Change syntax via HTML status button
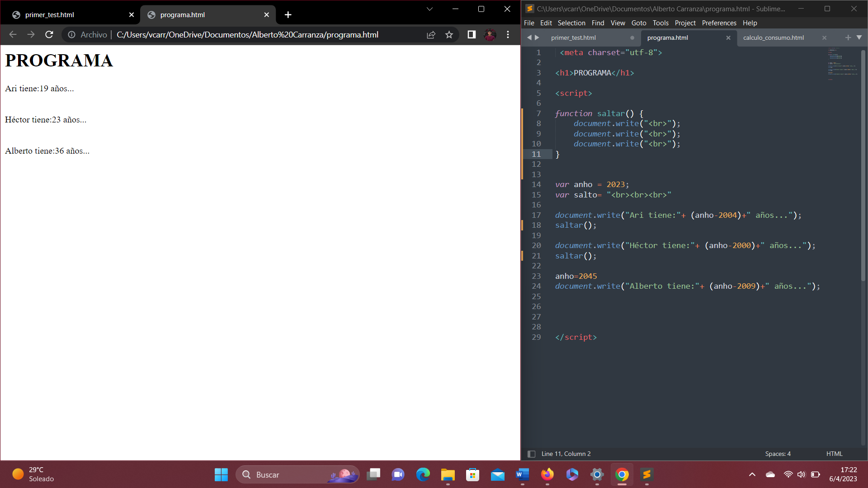Image resolution: width=868 pixels, height=488 pixels. click(x=834, y=454)
